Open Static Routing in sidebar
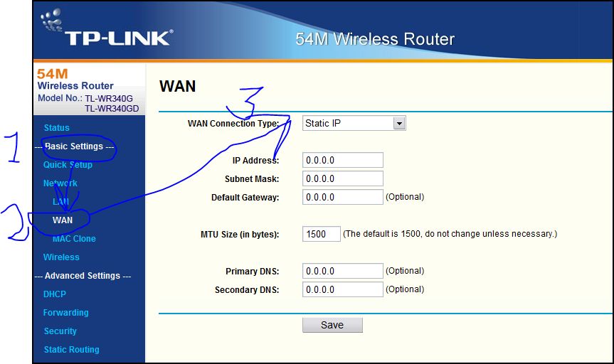This screenshot has height=364, width=614. 71,350
